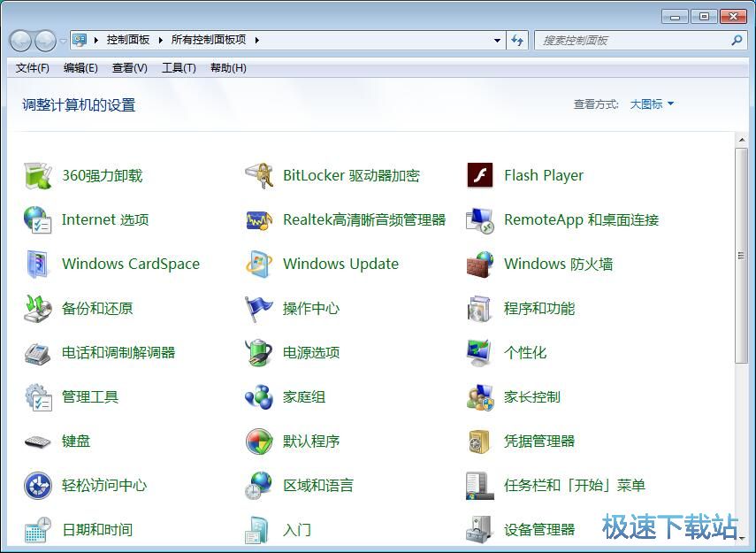Image resolution: width=756 pixels, height=553 pixels.
Task: Open the 编辑(E) menu
Action: (x=80, y=68)
